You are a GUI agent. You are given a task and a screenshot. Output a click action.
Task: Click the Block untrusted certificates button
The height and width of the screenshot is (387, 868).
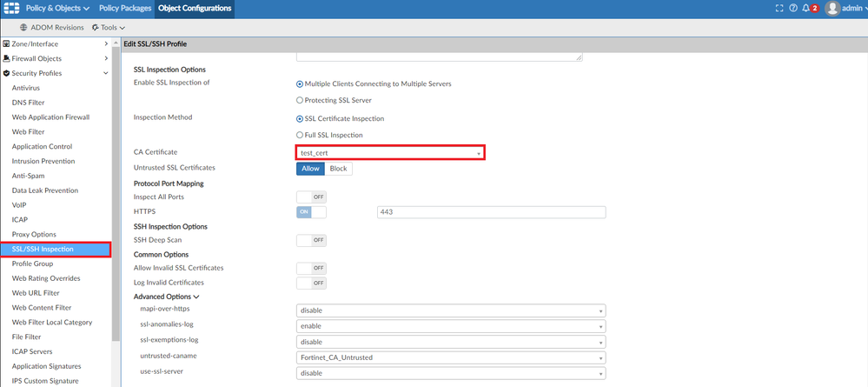pos(338,169)
